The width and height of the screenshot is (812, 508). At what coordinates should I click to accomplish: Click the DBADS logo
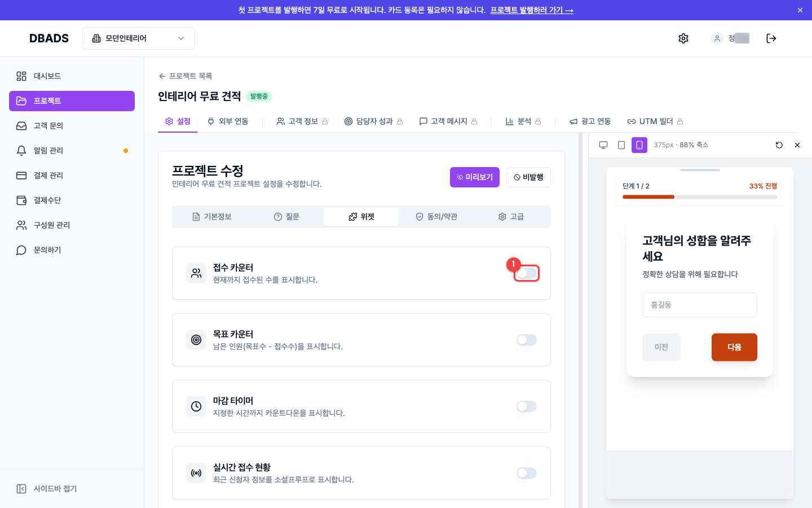click(49, 38)
